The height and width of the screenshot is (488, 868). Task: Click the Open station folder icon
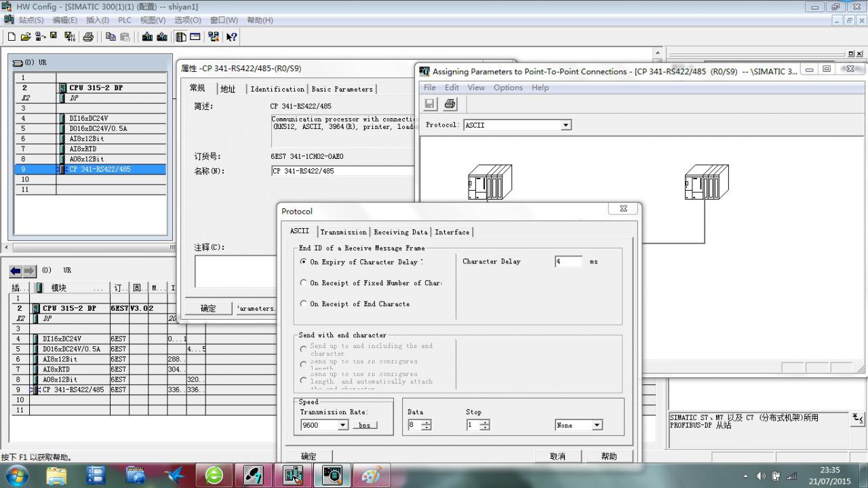click(x=26, y=37)
